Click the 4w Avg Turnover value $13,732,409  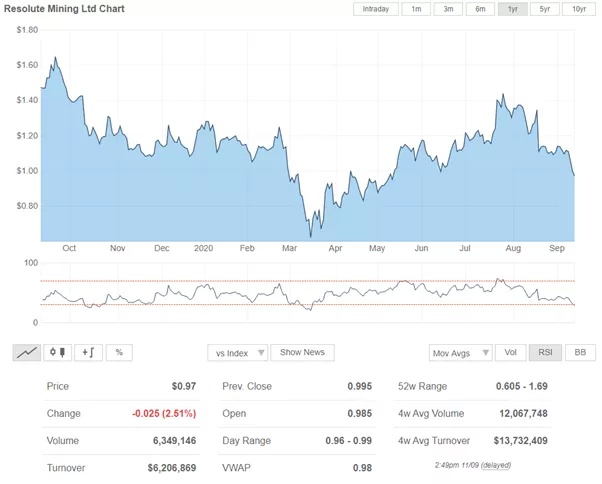pos(521,441)
